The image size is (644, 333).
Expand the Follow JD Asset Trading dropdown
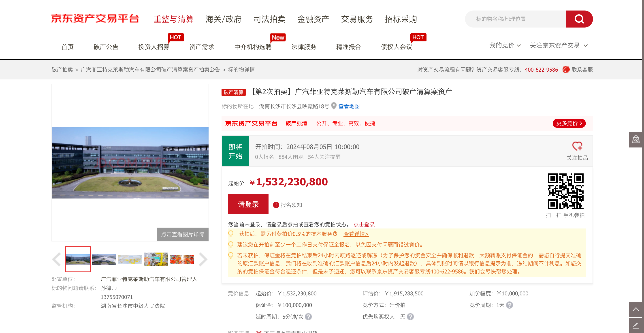point(559,45)
